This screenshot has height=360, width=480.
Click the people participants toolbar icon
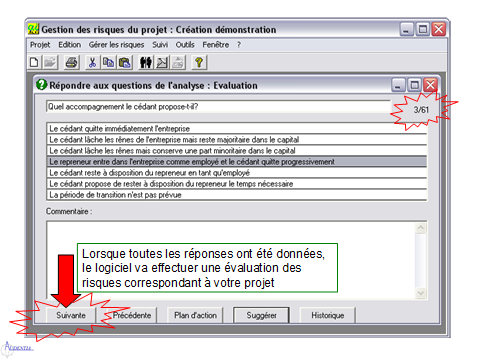[146, 62]
